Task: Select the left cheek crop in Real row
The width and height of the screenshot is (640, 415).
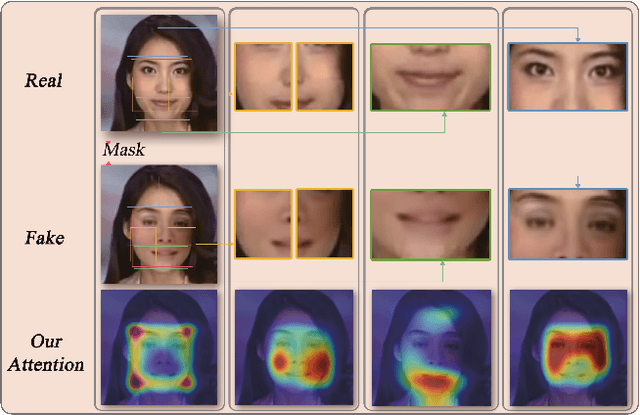Action: [x=263, y=76]
